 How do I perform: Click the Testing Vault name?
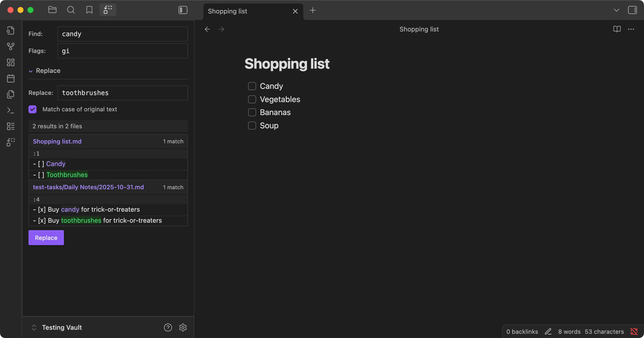tap(62, 327)
